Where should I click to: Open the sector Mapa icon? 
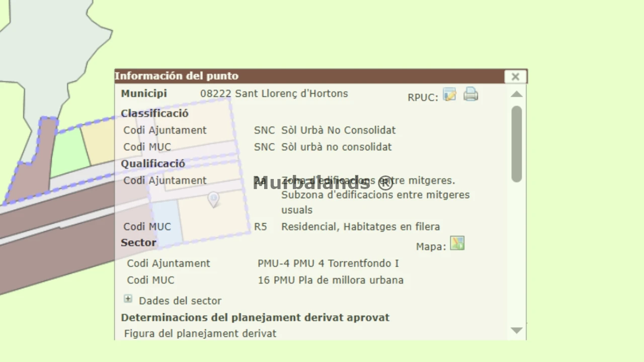pos(457,244)
